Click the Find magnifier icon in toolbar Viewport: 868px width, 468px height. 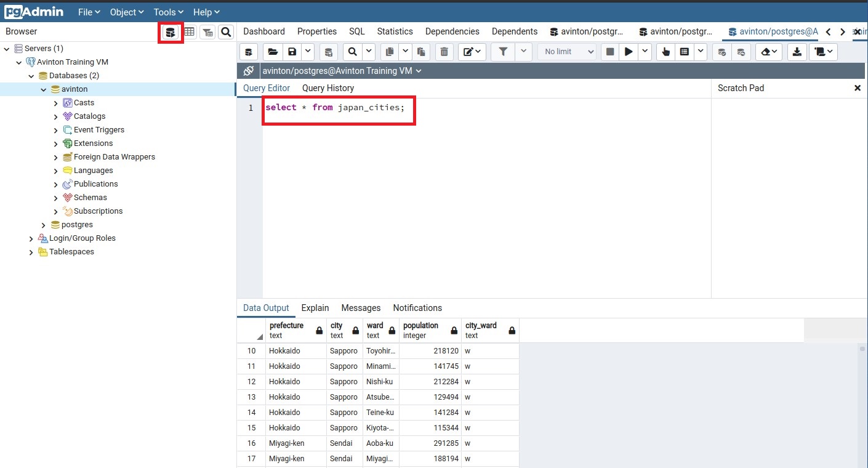click(x=353, y=52)
